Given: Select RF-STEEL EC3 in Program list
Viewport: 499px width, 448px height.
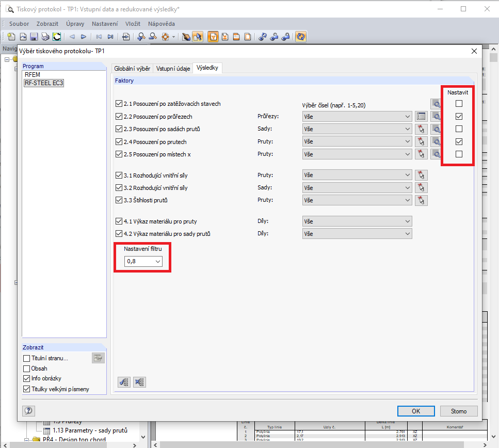Looking at the screenshot, I should (x=44, y=83).
